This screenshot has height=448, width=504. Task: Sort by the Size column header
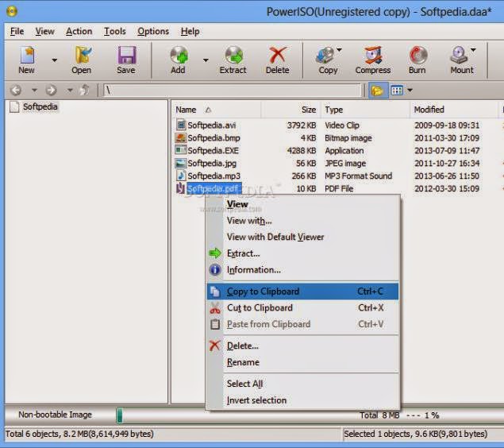(290, 110)
